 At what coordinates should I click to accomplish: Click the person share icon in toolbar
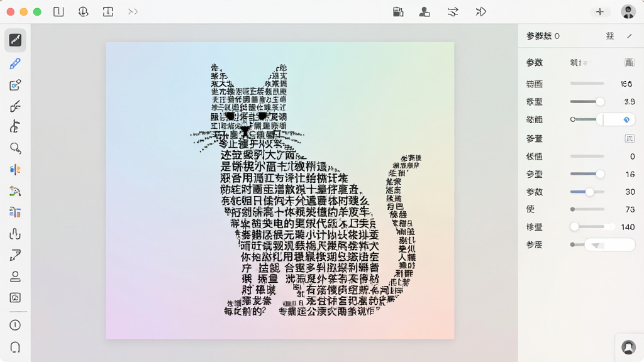pos(425,11)
